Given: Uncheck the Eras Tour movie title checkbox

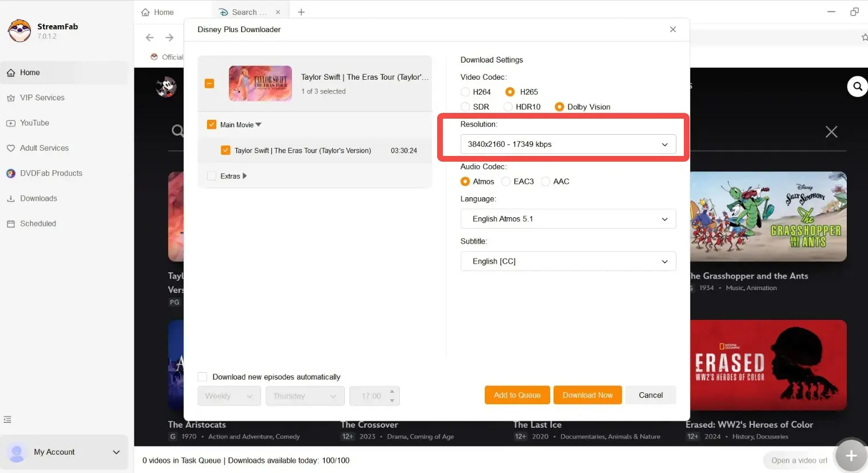Looking at the screenshot, I should (225, 150).
